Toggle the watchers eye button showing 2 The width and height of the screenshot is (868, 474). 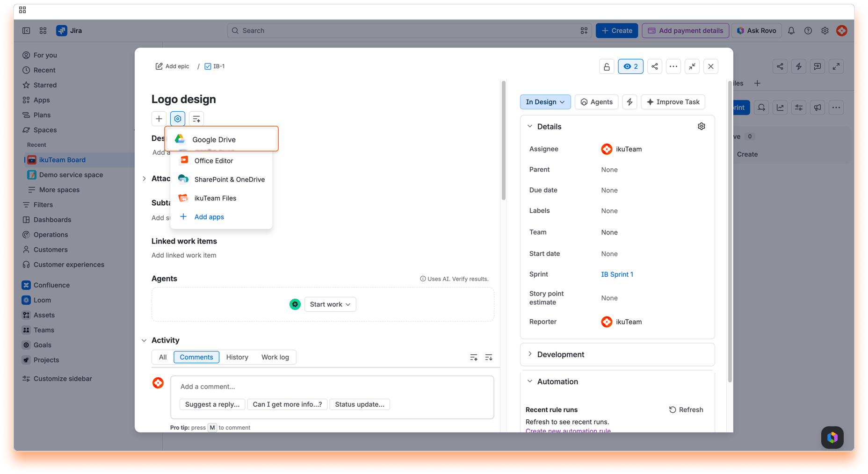630,66
